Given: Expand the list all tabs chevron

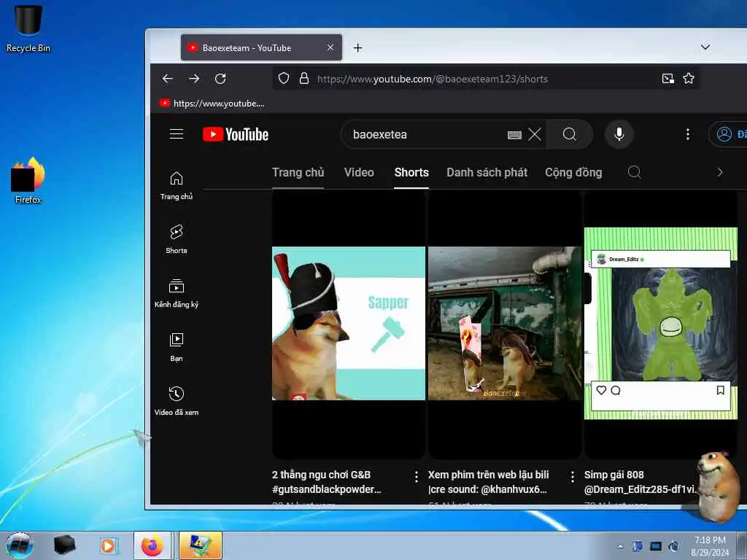Looking at the screenshot, I should (x=705, y=47).
